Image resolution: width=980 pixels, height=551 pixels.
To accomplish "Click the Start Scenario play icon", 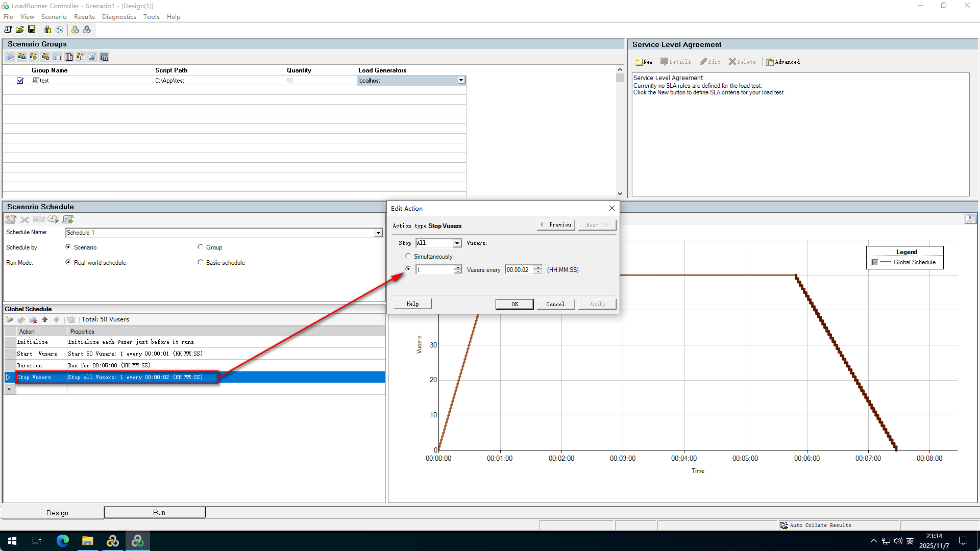I will 10,57.
